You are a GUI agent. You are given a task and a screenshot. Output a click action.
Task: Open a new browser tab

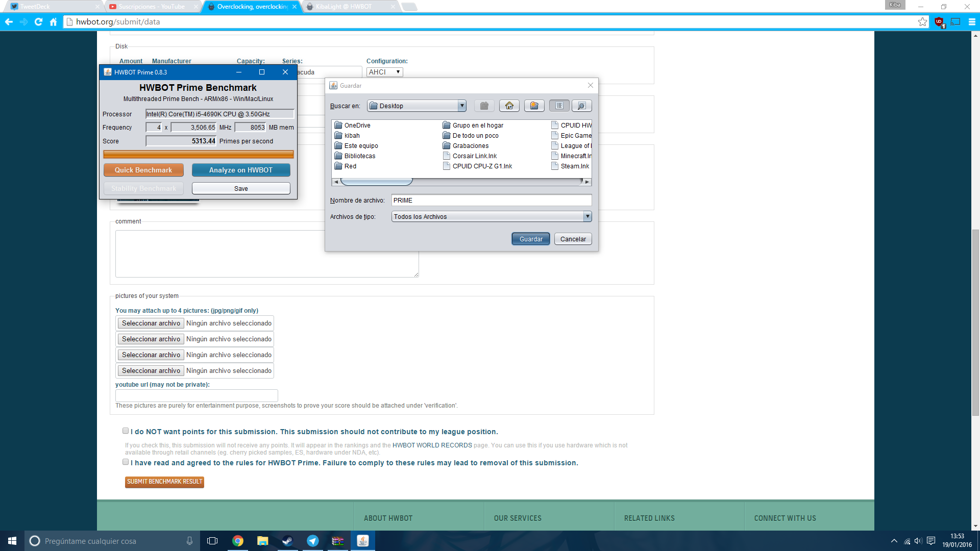[x=409, y=7]
